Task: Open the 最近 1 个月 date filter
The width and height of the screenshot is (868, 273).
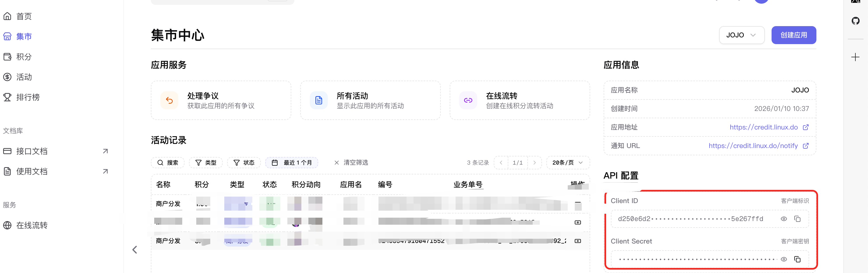Action: [x=292, y=163]
